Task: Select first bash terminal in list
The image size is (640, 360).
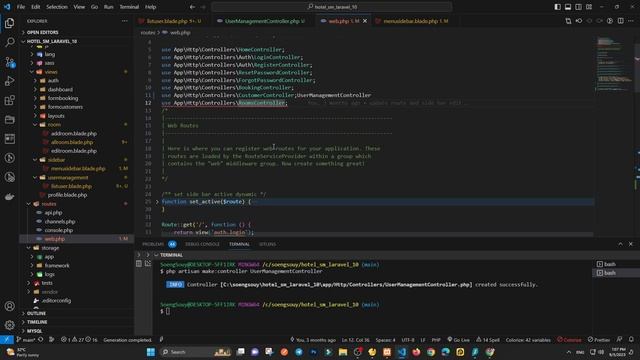Action: tap(616, 264)
